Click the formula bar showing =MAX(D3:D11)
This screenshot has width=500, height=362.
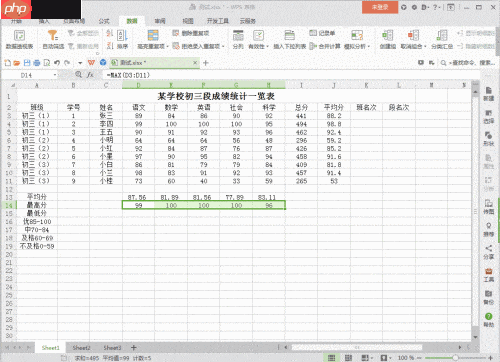290,75
